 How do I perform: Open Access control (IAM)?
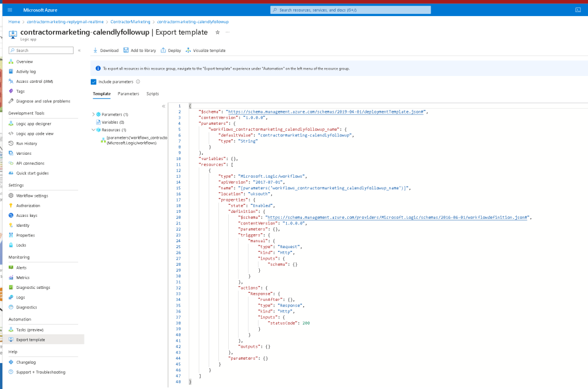(34, 82)
